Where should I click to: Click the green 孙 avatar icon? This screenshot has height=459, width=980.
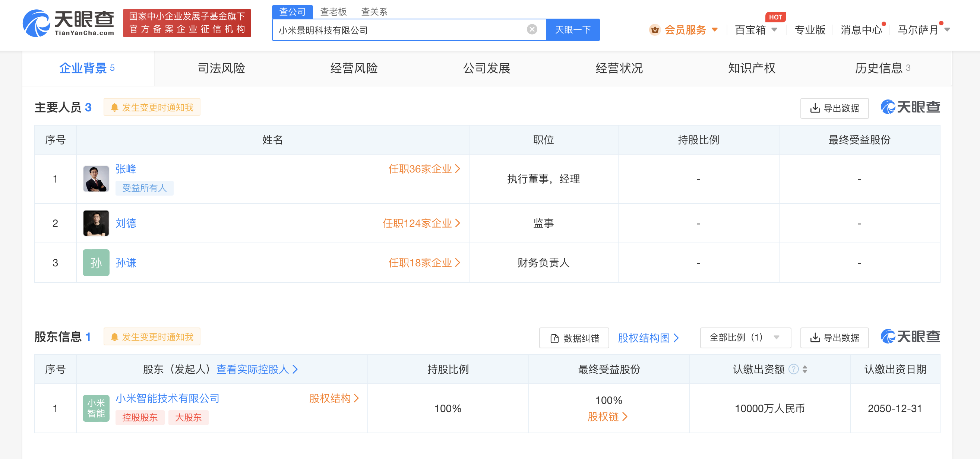(x=96, y=263)
